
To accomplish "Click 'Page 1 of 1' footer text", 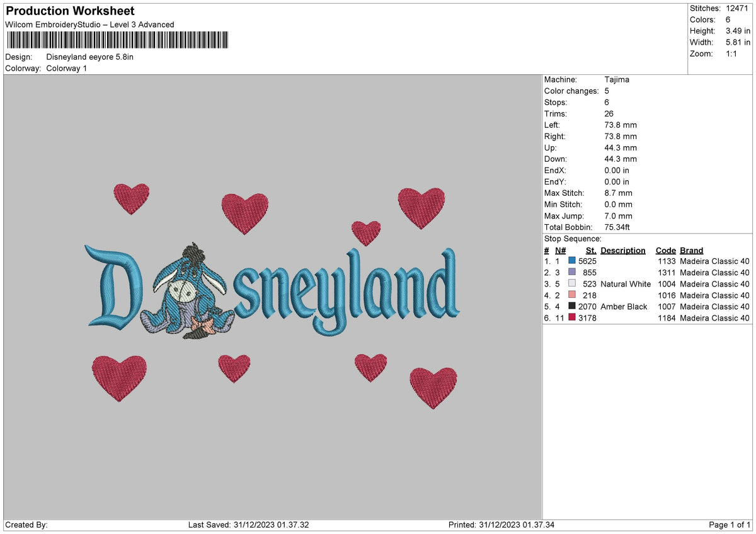I will point(730,525).
